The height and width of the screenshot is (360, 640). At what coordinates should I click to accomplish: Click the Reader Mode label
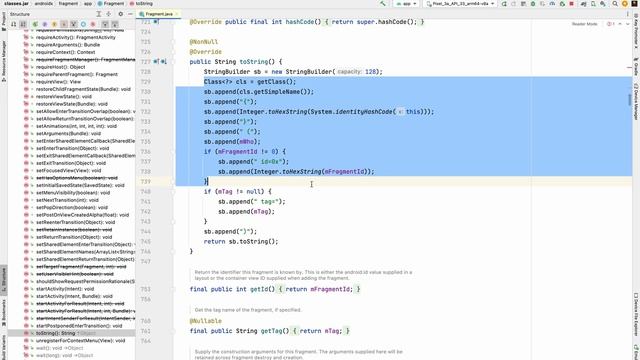coord(584,24)
